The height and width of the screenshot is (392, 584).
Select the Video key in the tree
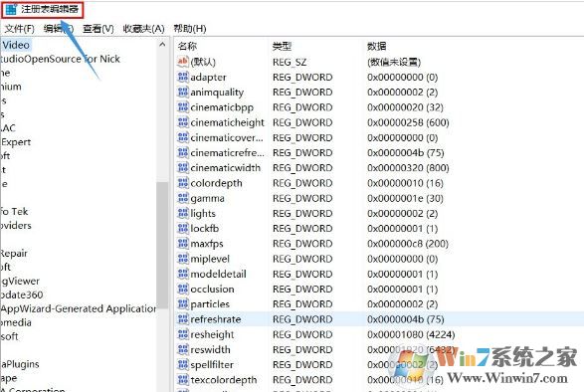point(16,45)
